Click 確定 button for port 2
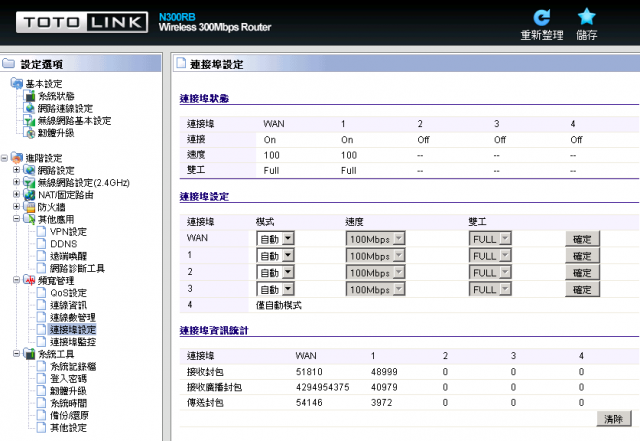Image resolution: width=640 pixels, height=441 pixels. 582,272
